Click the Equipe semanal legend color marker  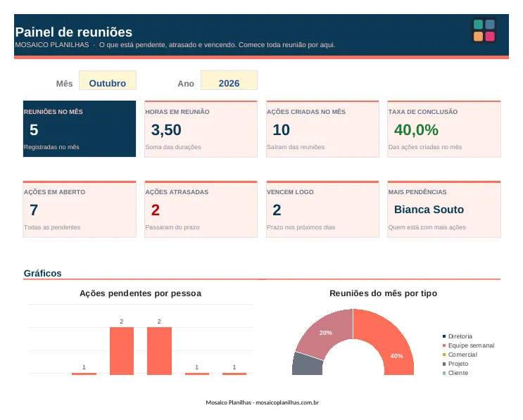(444, 345)
